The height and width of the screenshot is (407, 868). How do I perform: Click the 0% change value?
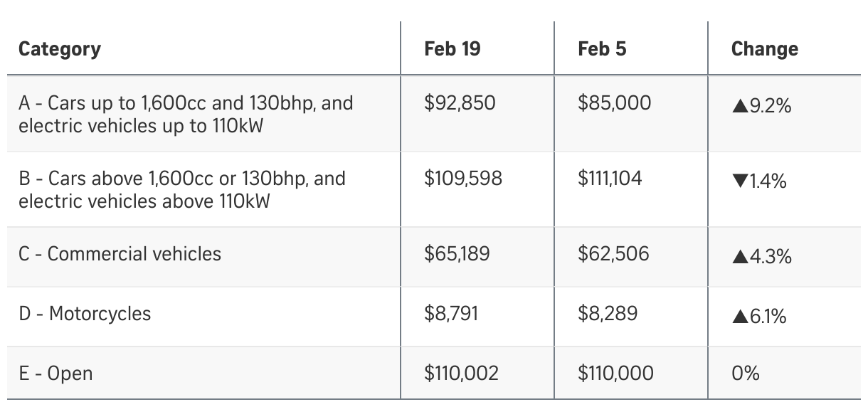point(745,374)
